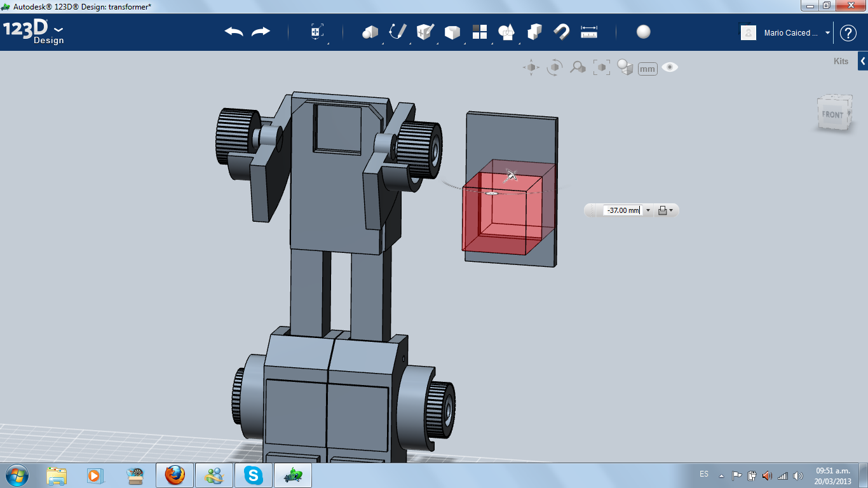868x488 pixels.
Task: Select the Zoom magnifier tool
Action: (578, 67)
